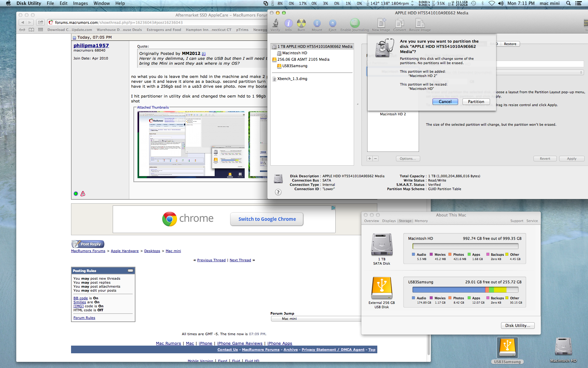Viewport: 588px width, 368px height.
Task: Click the Revert button
Action: (545, 159)
